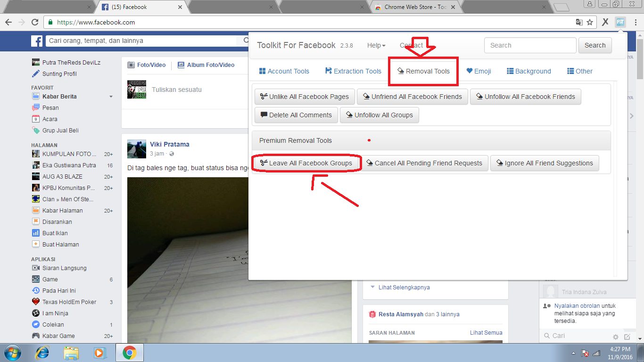Click Unlike All Facebook Pages button

point(305,97)
